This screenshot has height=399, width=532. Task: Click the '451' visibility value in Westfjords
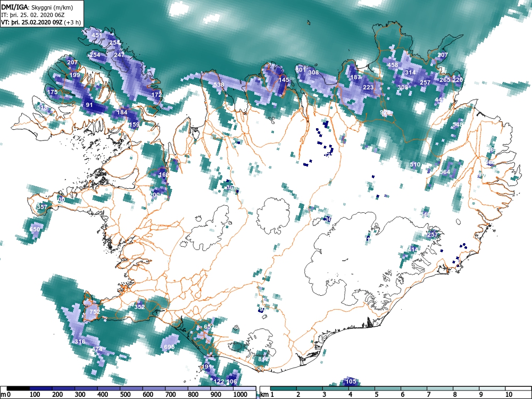pyautogui.click(x=97, y=35)
